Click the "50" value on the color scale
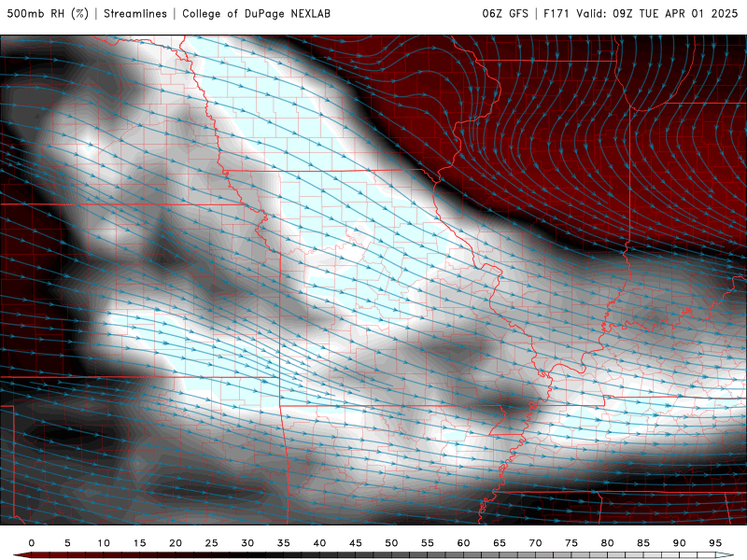Viewport: 747px width, 560px height. (x=391, y=543)
